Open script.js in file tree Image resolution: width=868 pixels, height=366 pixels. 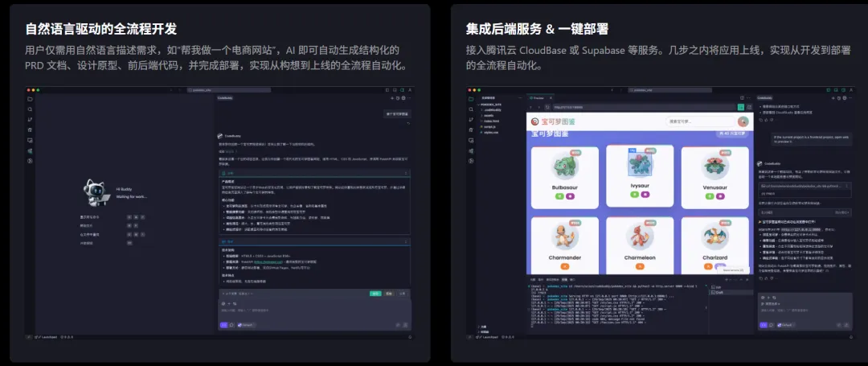tap(490, 127)
